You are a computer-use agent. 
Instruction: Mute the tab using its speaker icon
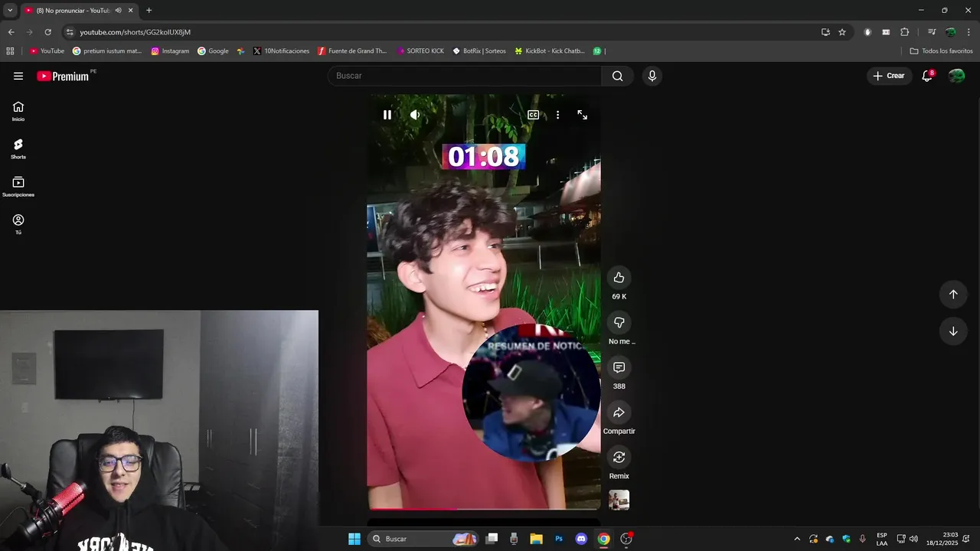tap(118, 11)
